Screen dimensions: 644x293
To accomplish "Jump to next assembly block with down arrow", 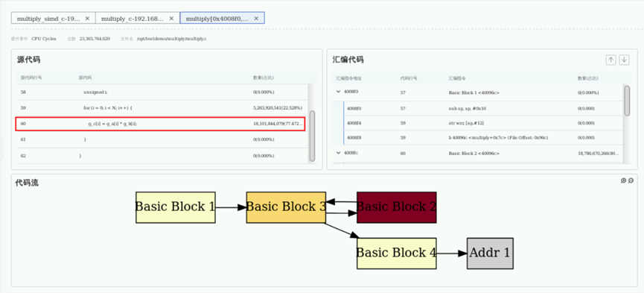I will 624,60.
